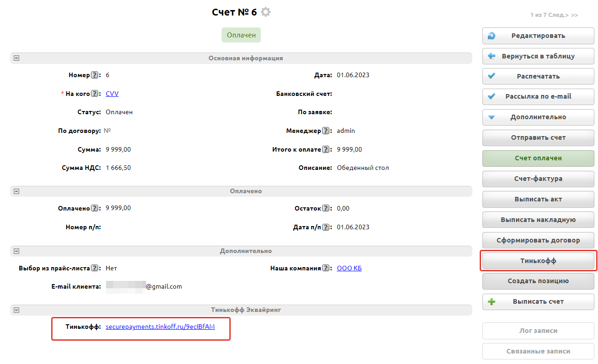Click the help icon next to Остаток
The height and width of the screenshot is (364, 598).
326,208
